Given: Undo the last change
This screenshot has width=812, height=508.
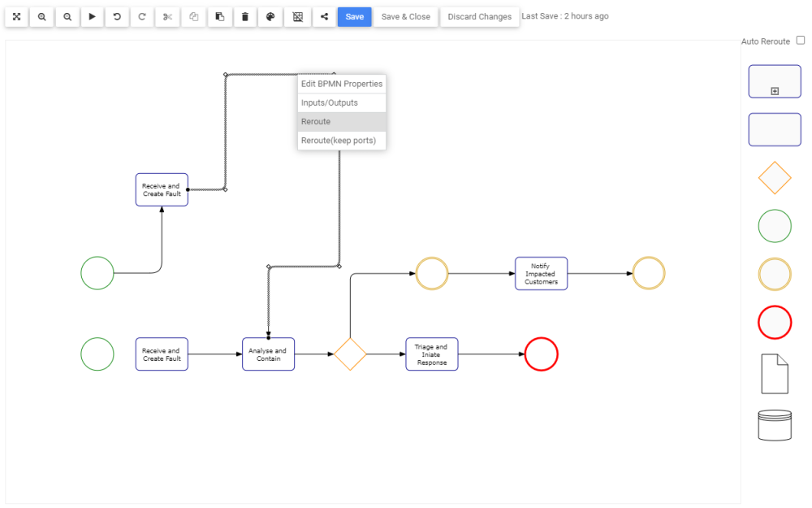Looking at the screenshot, I should [x=117, y=16].
